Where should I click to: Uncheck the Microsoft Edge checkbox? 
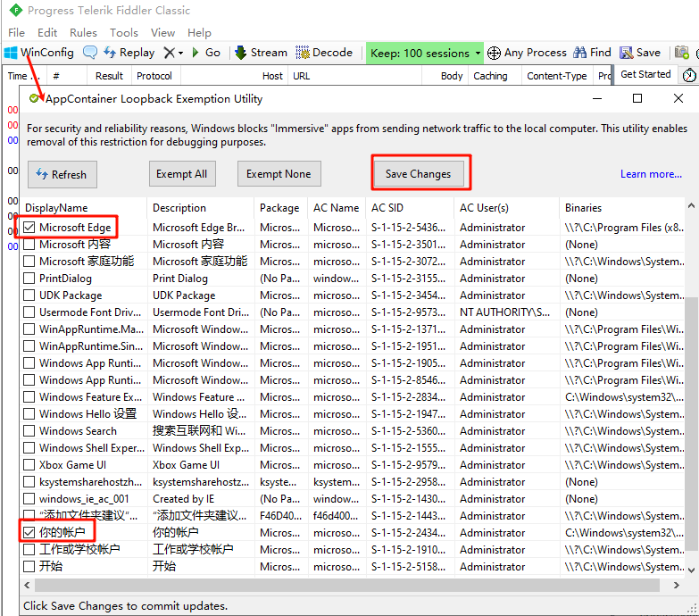pos(29,228)
